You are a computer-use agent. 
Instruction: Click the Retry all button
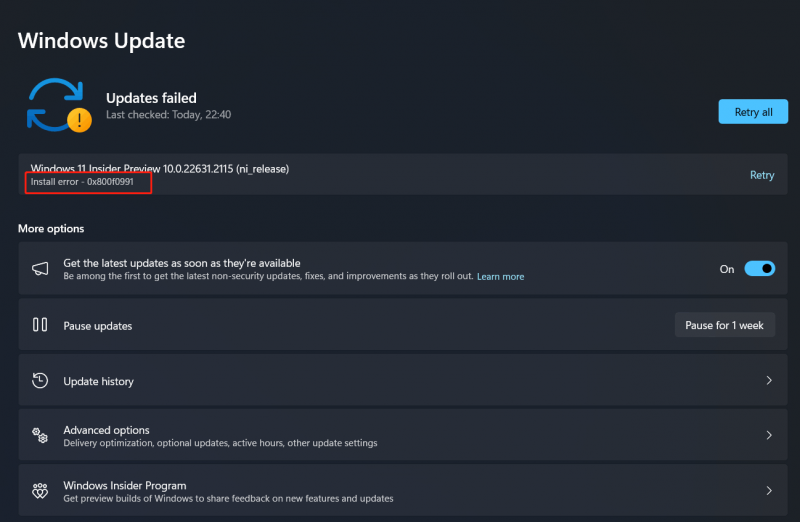tap(753, 112)
